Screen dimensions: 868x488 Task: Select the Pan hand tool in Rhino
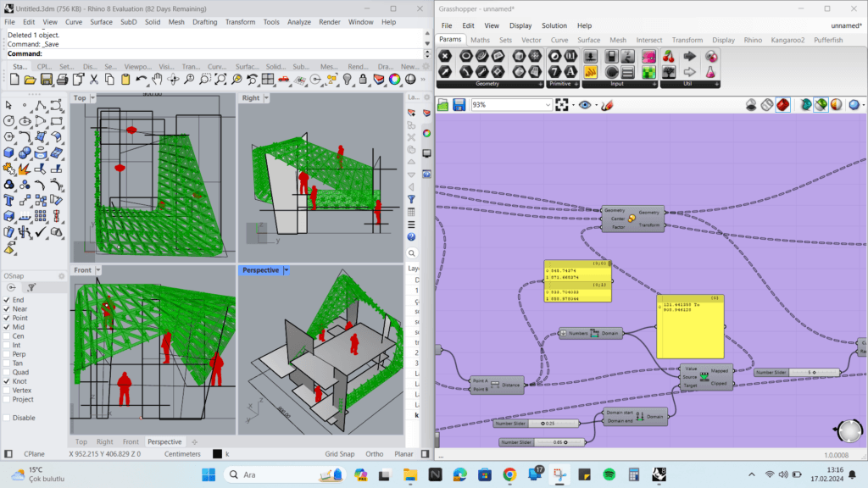coord(157,80)
